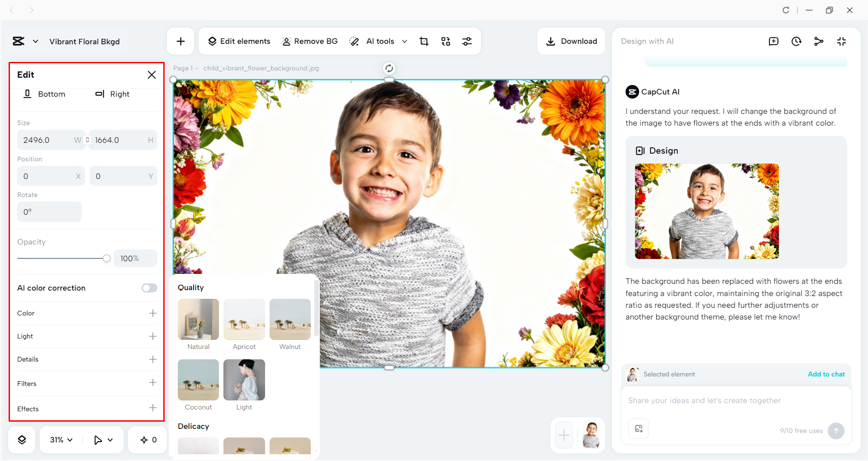
Task: Toggle AI color correction
Action: [149, 288]
